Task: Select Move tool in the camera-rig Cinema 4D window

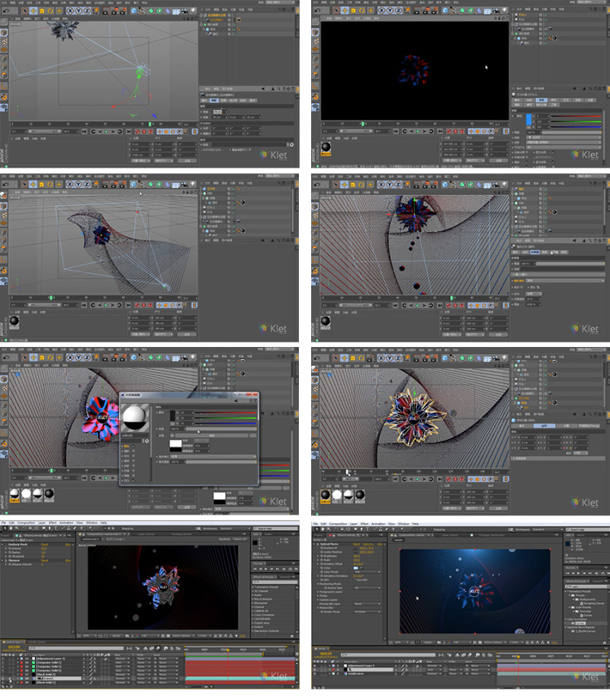Action: pos(34,10)
